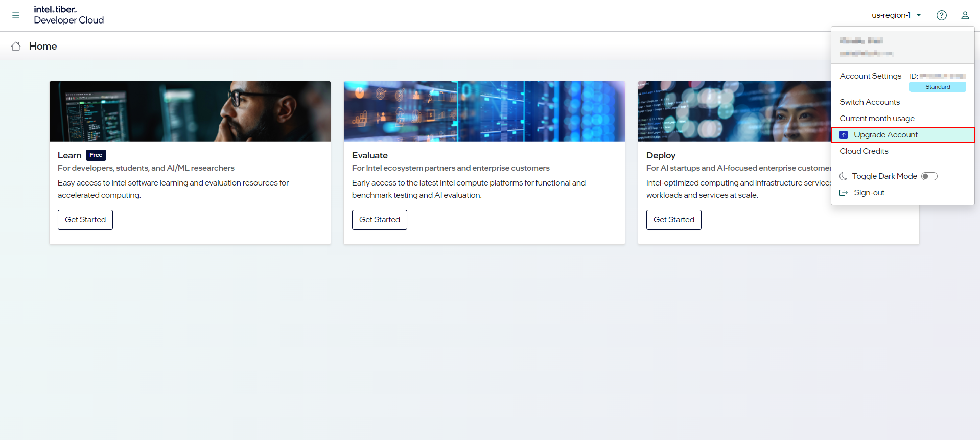This screenshot has height=440, width=980.
Task: Open the hamburger navigation menu
Action: (16, 15)
